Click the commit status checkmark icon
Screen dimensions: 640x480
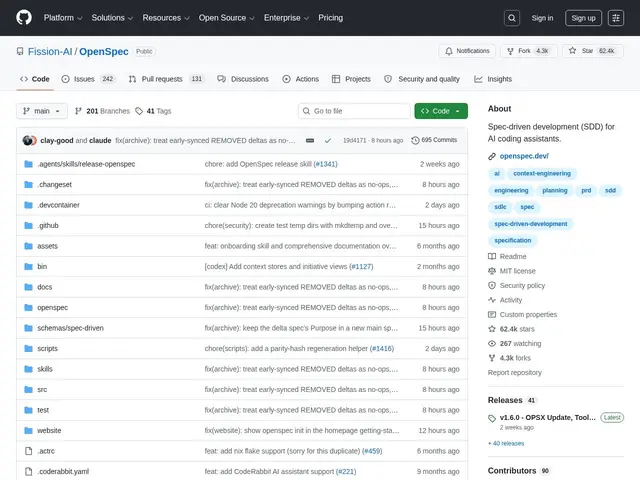pos(328,140)
